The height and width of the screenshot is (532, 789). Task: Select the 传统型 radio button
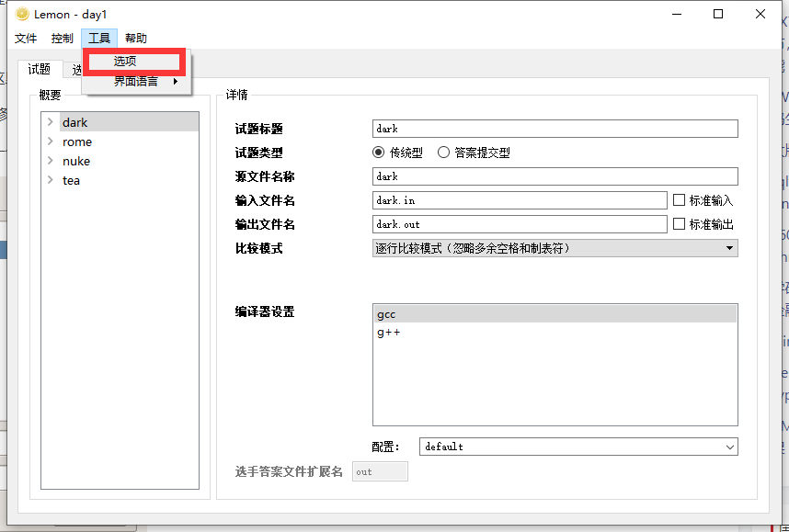(378, 153)
